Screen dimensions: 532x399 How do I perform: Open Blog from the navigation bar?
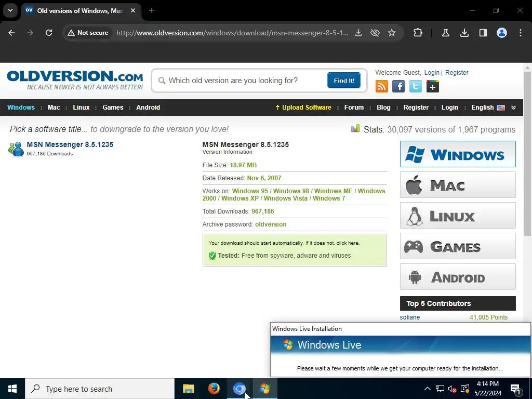pyautogui.click(x=383, y=108)
